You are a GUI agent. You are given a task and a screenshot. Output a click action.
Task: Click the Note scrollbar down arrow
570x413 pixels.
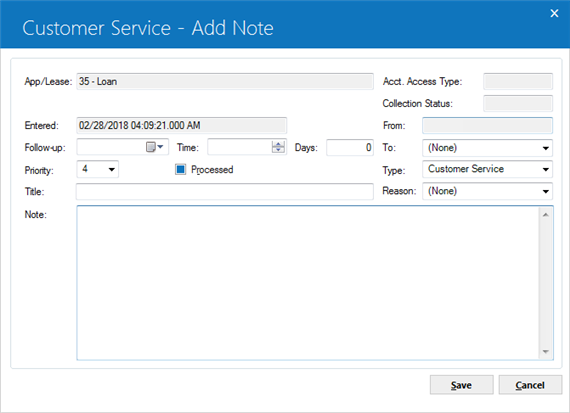(x=546, y=352)
